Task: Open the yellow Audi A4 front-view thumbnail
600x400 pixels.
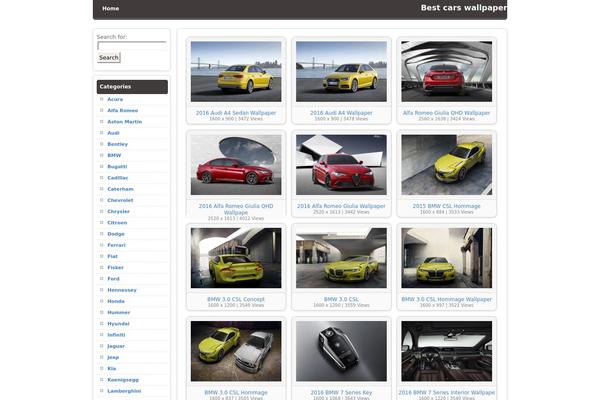Action: point(341,72)
